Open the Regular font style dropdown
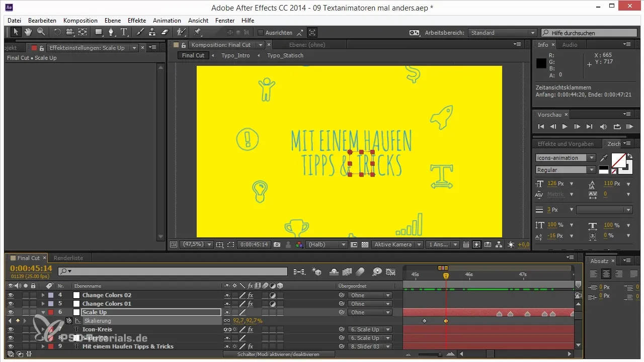The image size is (644, 362). coord(566,170)
